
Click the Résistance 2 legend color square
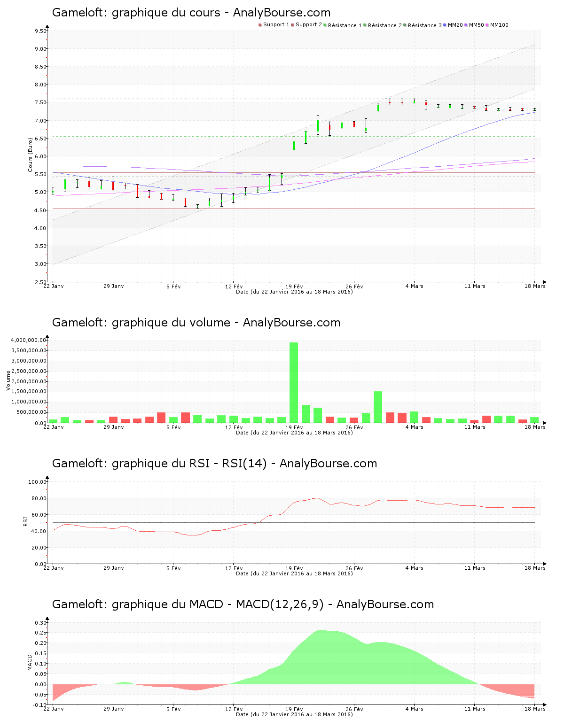(365, 25)
